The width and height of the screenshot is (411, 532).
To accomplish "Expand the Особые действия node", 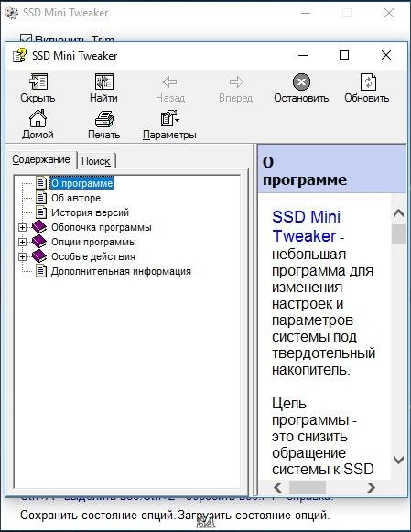I will 22,256.
